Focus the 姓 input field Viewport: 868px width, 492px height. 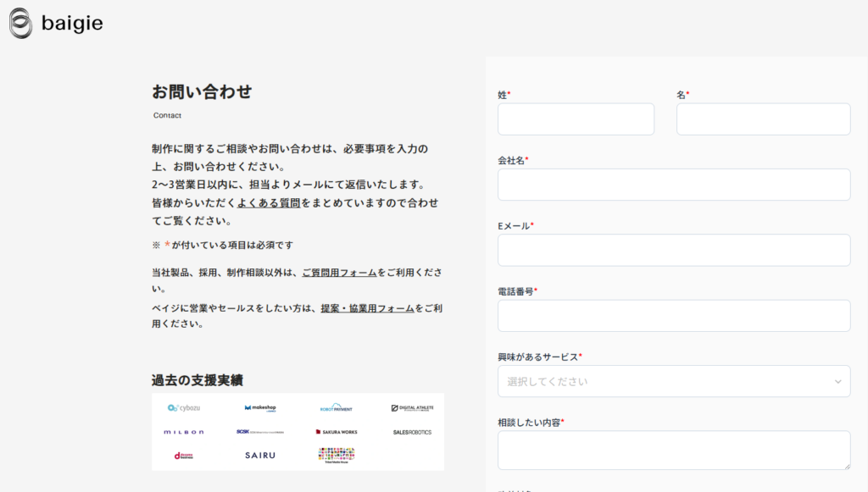576,119
